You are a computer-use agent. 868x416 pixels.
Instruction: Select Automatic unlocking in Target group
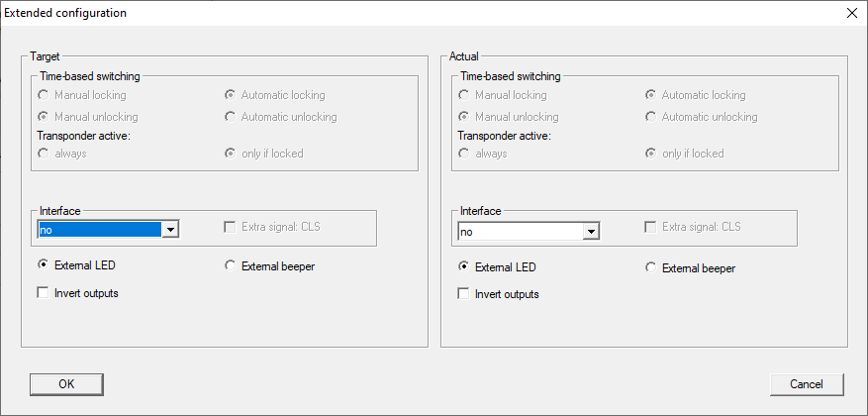(231, 117)
